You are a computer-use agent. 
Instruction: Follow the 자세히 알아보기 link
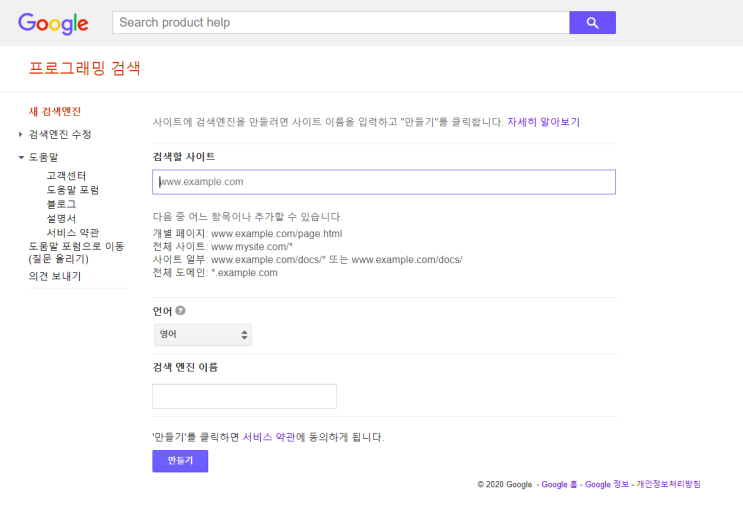[x=544, y=122]
